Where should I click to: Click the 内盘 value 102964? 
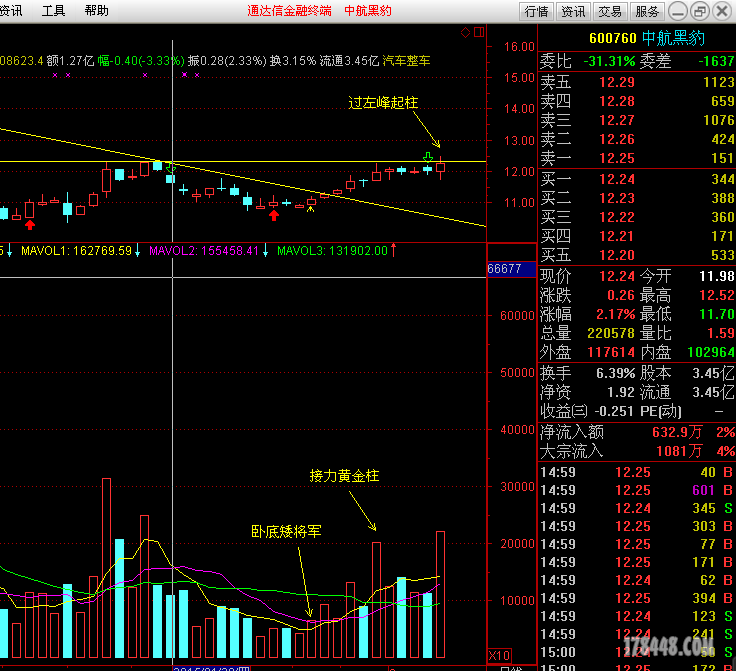(x=711, y=352)
